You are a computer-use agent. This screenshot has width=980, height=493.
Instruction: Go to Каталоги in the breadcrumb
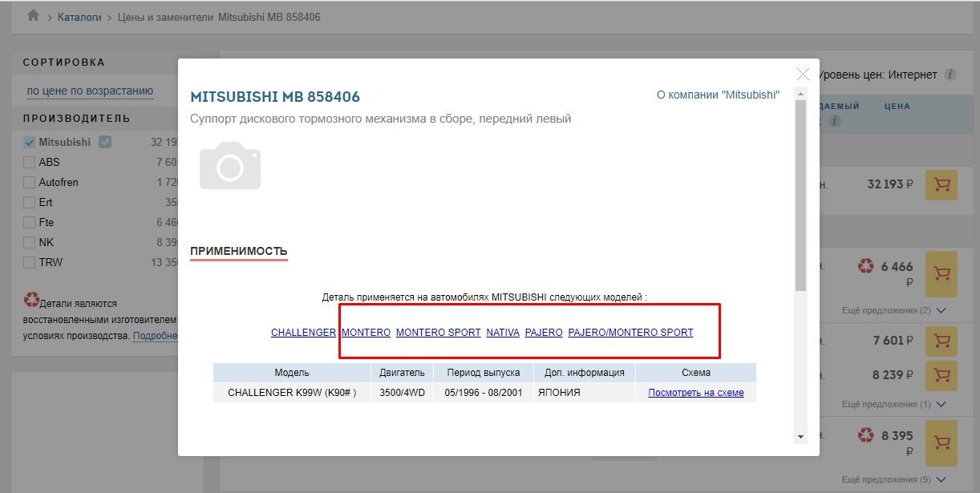coord(79,17)
